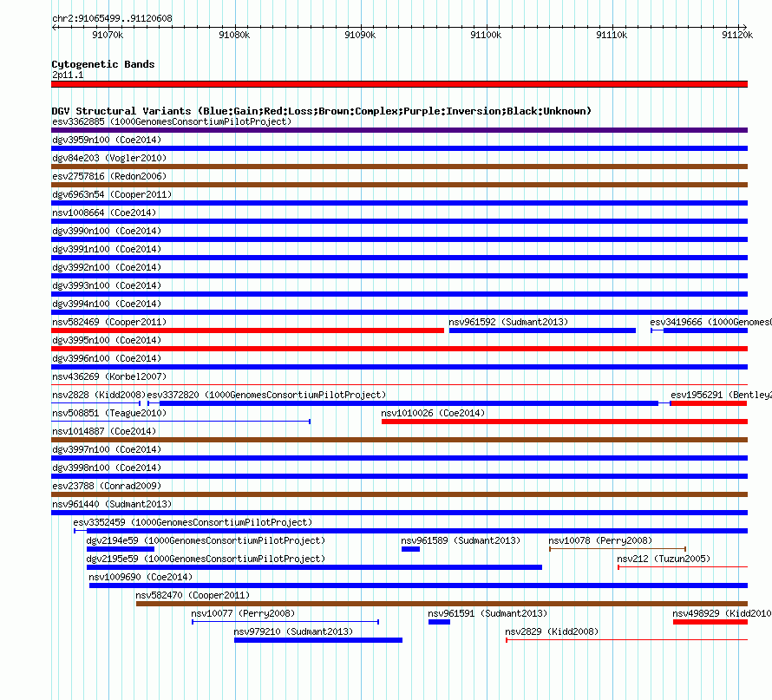The image size is (772, 700).
Task: Click dgv3997n100 (Coe2014) label
Action: [x=107, y=449]
